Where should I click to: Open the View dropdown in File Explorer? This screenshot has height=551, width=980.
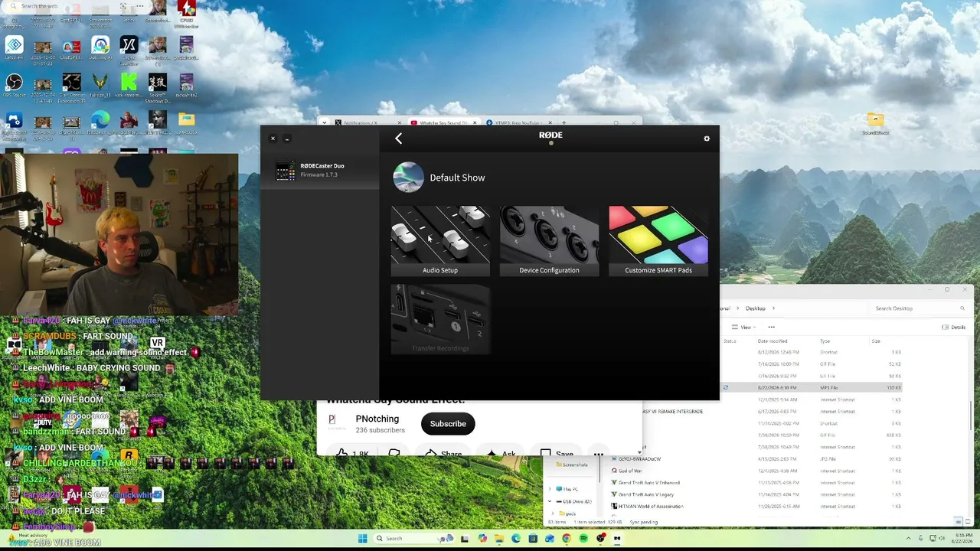pyautogui.click(x=746, y=327)
